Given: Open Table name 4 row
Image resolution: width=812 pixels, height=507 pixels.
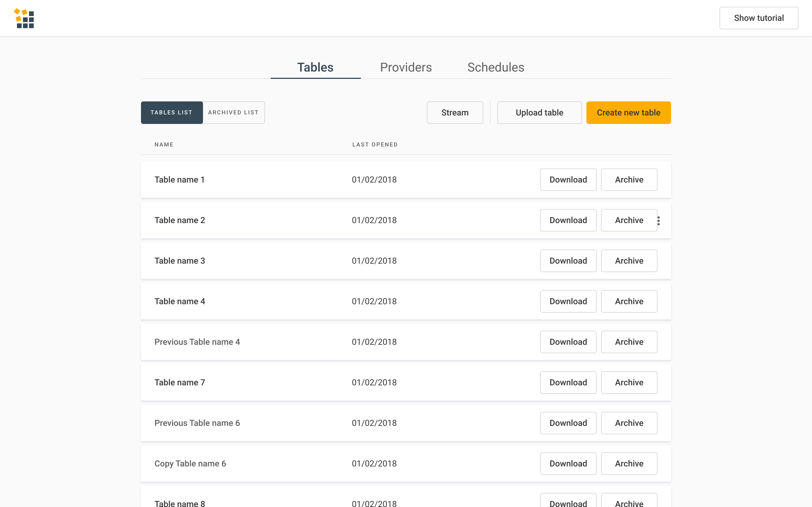Looking at the screenshot, I should [x=180, y=301].
